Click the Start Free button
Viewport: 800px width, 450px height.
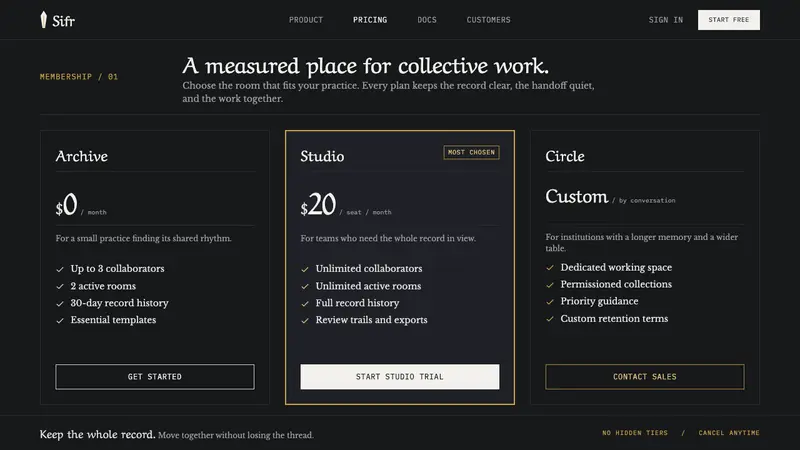(x=729, y=20)
